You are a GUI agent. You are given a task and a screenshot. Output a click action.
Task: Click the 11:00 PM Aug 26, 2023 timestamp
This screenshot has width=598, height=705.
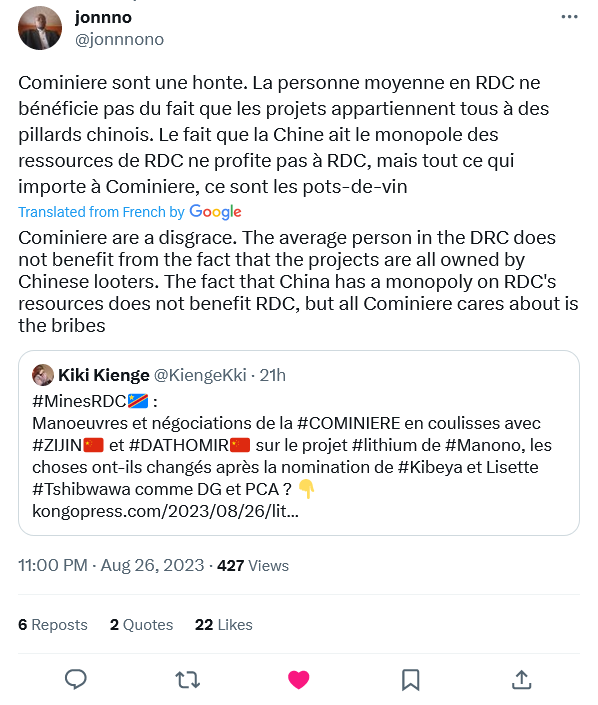111,565
